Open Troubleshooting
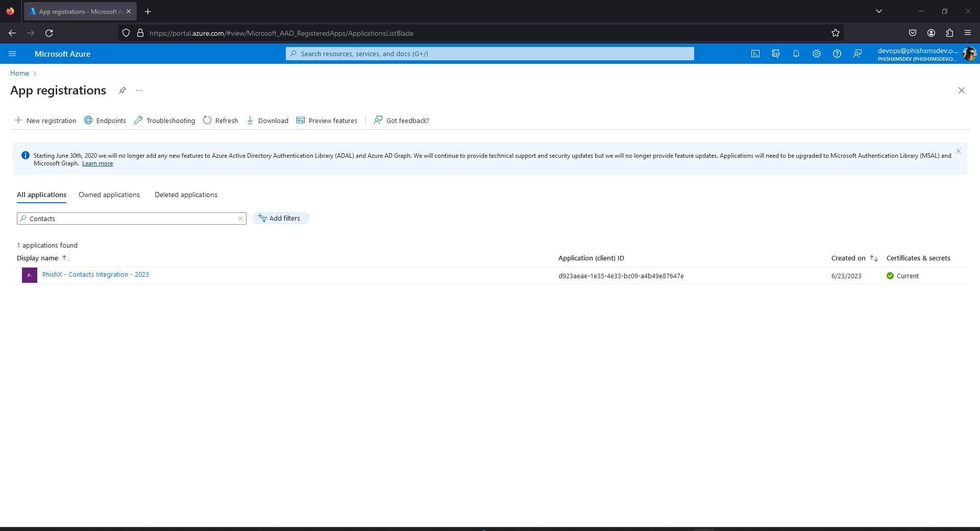This screenshot has width=980, height=531. tap(164, 120)
